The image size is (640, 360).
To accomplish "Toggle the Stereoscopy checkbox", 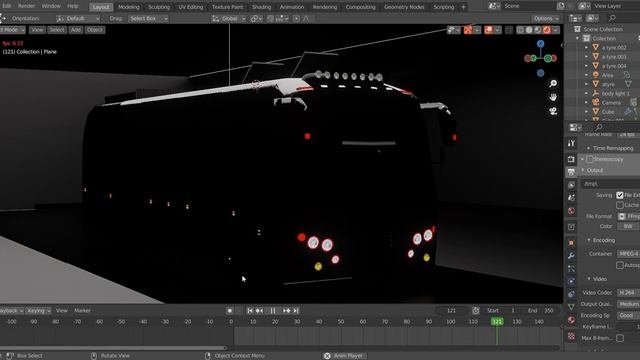I will [590, 159].
